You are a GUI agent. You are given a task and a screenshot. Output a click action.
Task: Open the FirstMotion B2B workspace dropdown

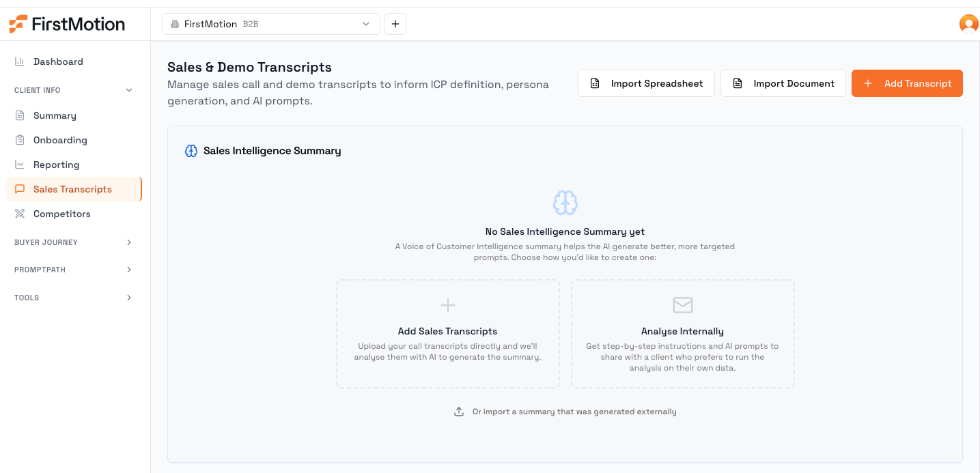coord(271,24)
